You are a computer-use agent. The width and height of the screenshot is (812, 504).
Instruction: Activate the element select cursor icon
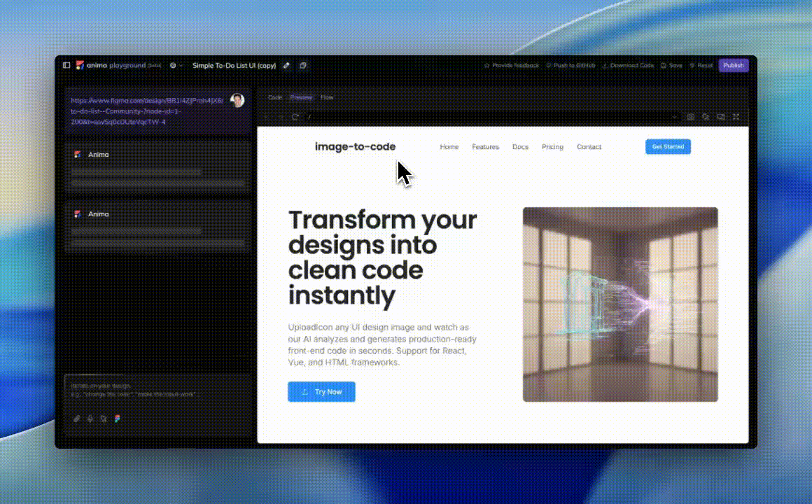pyautogui.click(x=706, y=117)
